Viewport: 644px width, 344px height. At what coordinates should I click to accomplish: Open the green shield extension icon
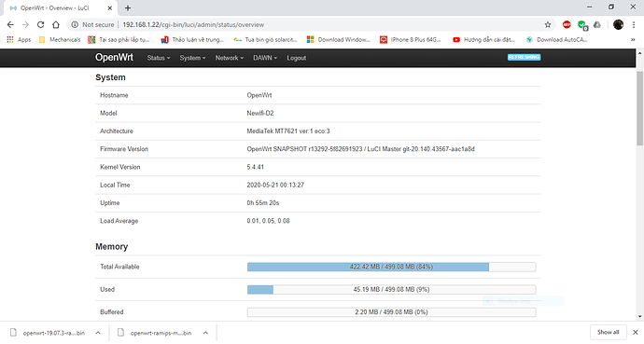pyautogui.click(x=582, y=25)
